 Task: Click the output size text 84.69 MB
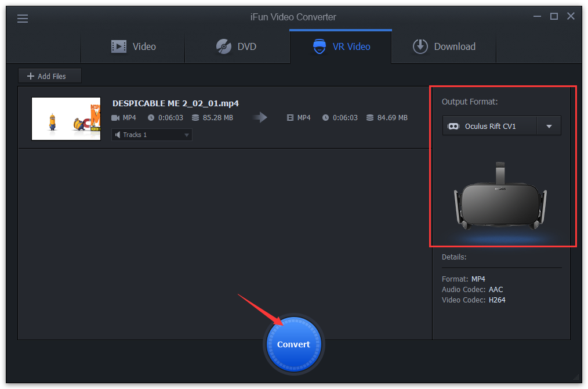click(x=392, y=118)
